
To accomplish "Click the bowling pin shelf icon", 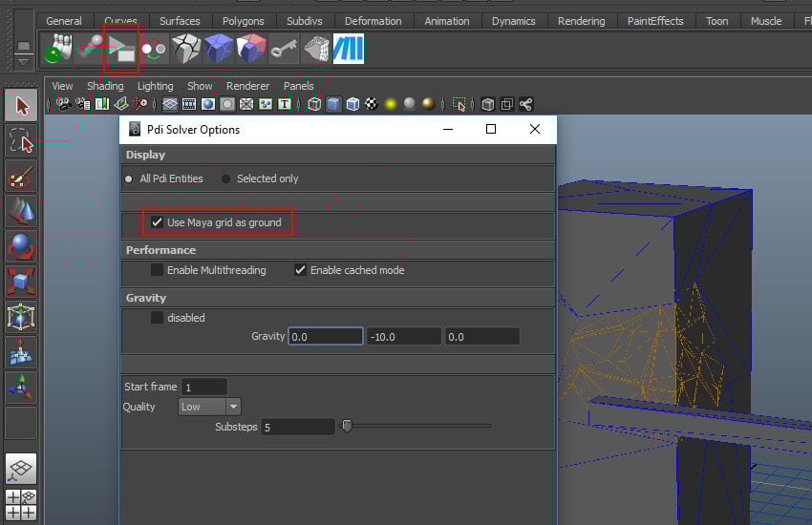I will pyautogui.click(x=58, y=49).
